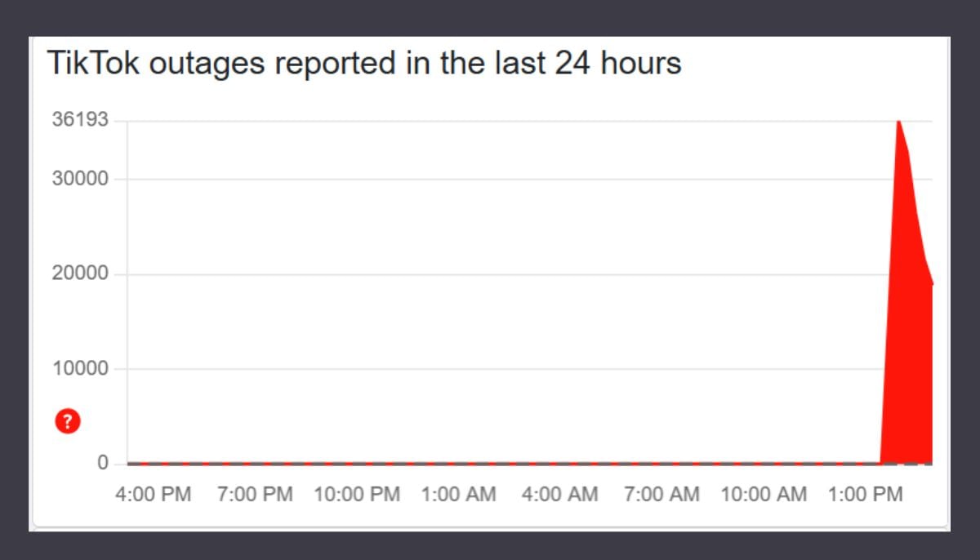Select the 30000 y-axis label
Screen dimensions: 980x560
point(80,179)
